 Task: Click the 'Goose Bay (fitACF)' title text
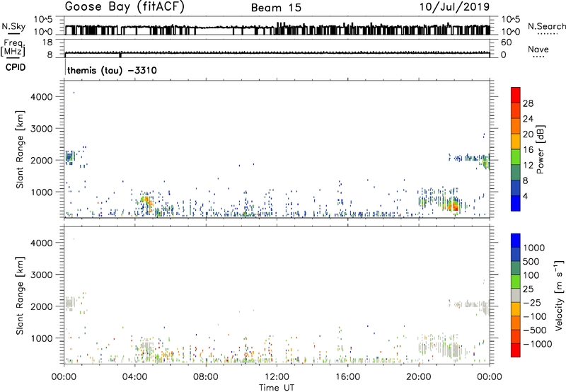tap(125, 7)
